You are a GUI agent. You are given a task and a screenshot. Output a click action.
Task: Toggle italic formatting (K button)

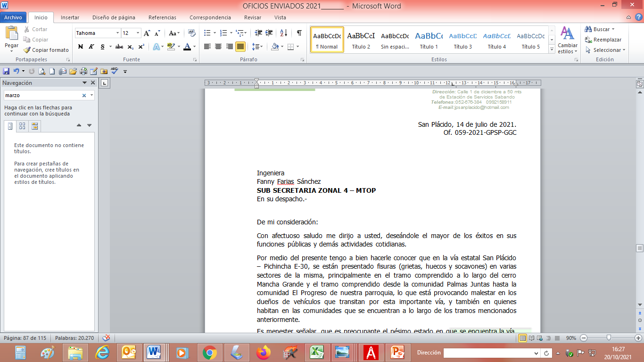tap(91, 47)
